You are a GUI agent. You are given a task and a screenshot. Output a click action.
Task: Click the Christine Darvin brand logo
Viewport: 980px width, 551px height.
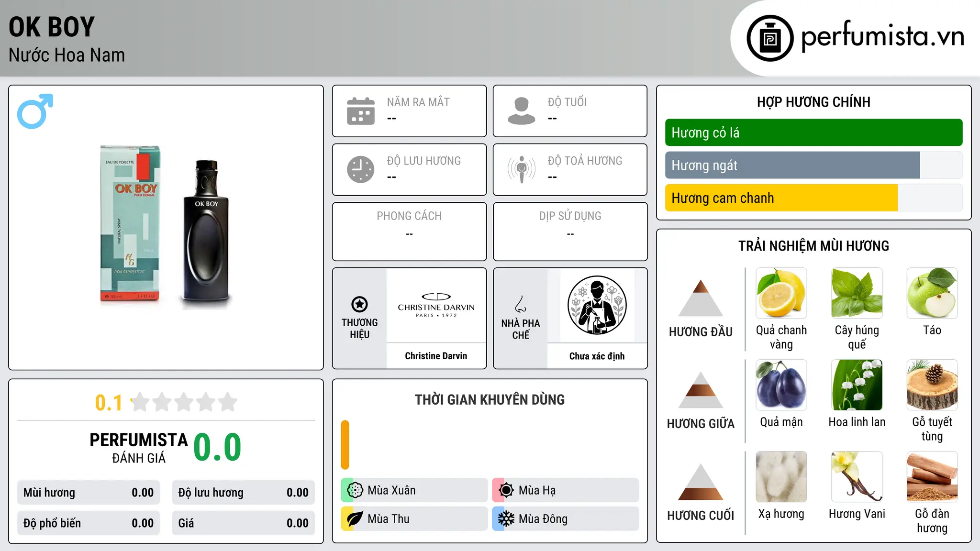click(x=436, y=305)
